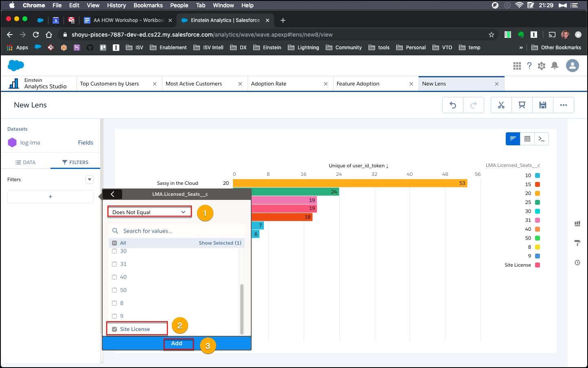588x368 pixels.
Task: Open the Bookmarks menu in menu bar
Action: coord(148,5)
